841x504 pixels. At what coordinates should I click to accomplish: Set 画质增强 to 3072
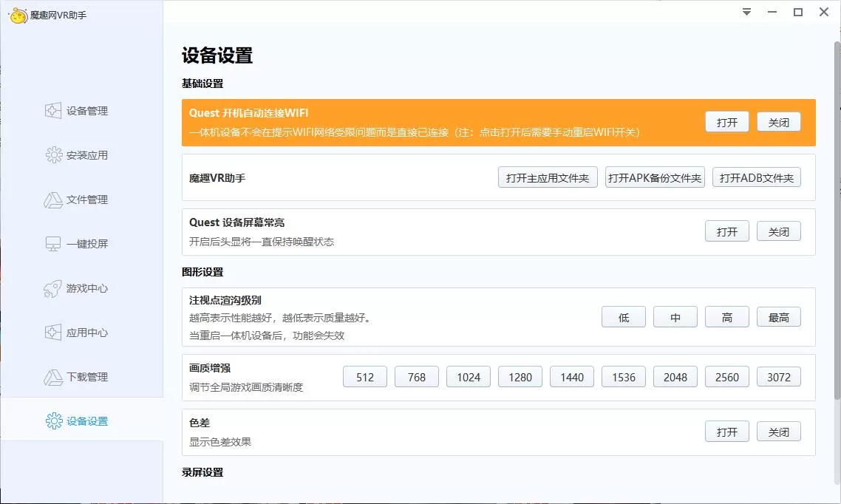[779, 377]
